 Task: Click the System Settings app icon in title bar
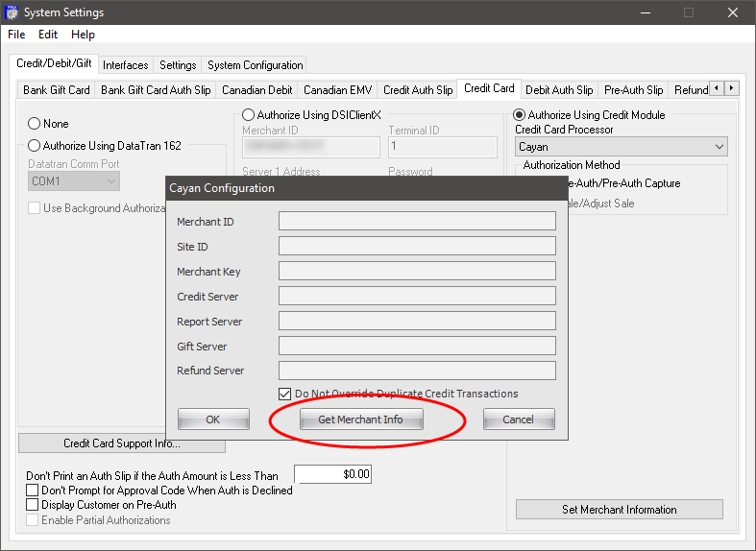tap(12, 12)
